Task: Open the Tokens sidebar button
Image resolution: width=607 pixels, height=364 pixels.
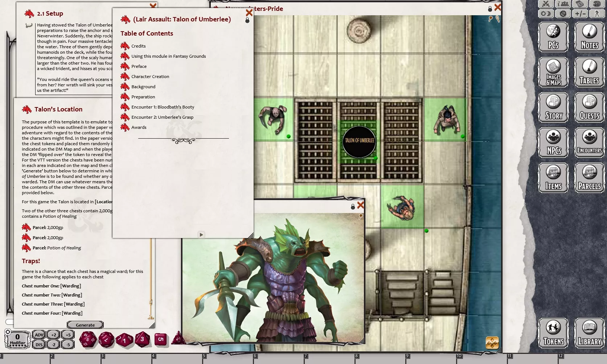Action: click(553, 333)
